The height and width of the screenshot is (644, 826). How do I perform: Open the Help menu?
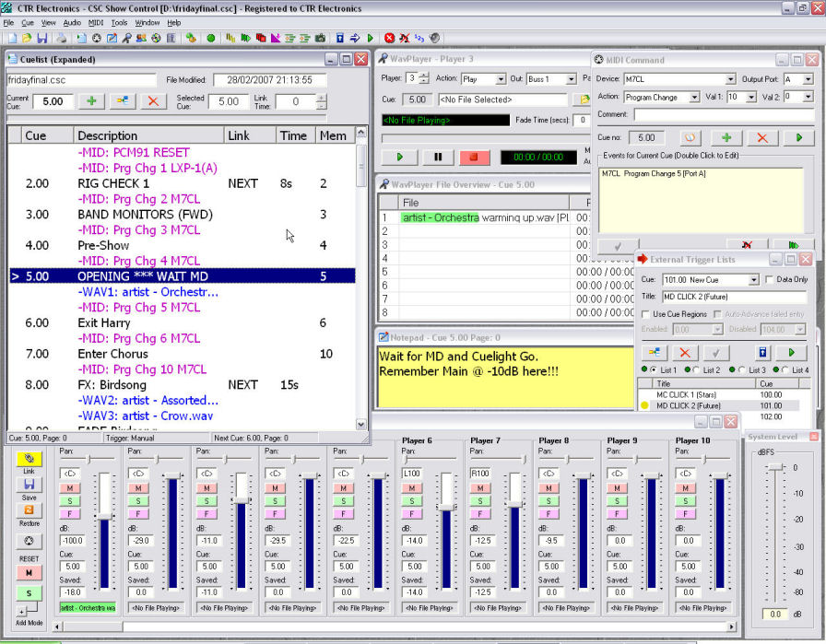174,23
